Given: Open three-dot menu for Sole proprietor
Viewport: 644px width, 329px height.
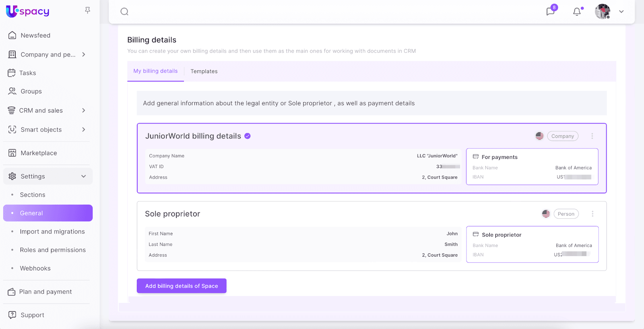Looking at the screenshot, I should [x=592, y=214].
